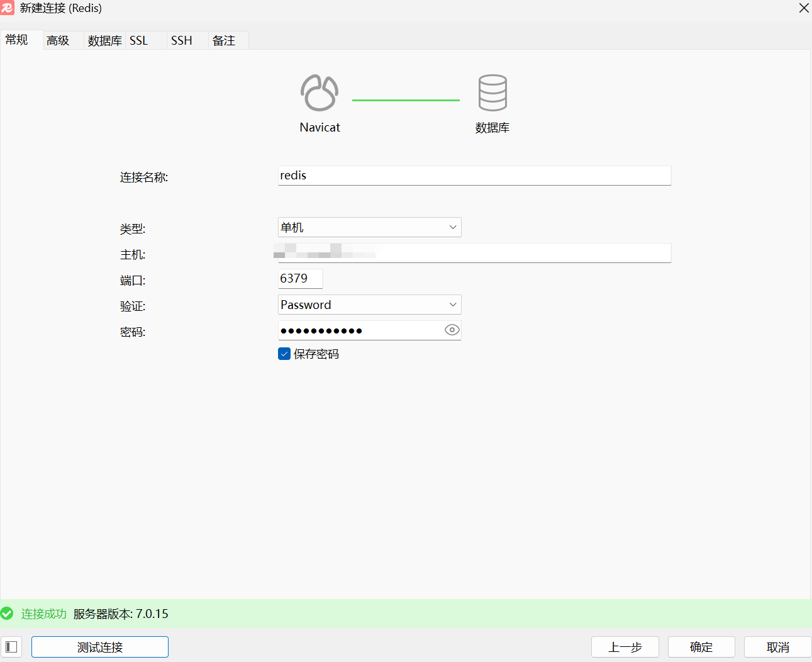The image size is (812, 662).
Task: Switch to the SSL tab
Action: 139,41
